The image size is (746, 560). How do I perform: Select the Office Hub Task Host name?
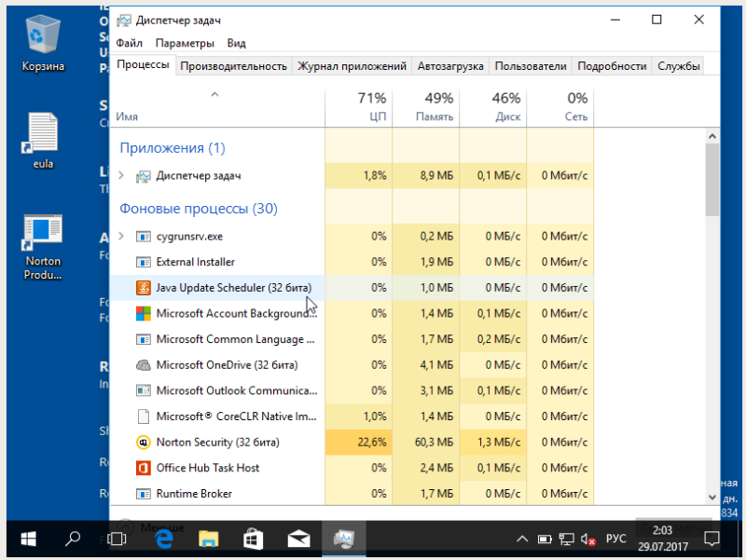point(208,468)
